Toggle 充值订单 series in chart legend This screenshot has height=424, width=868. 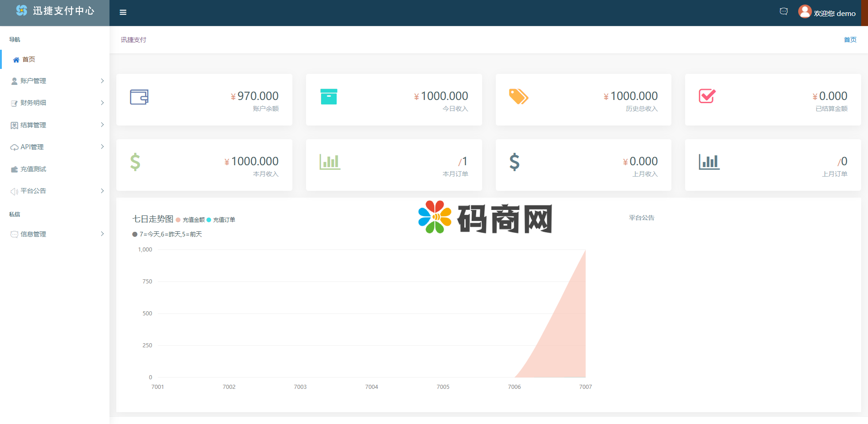[x=221, y=220]
